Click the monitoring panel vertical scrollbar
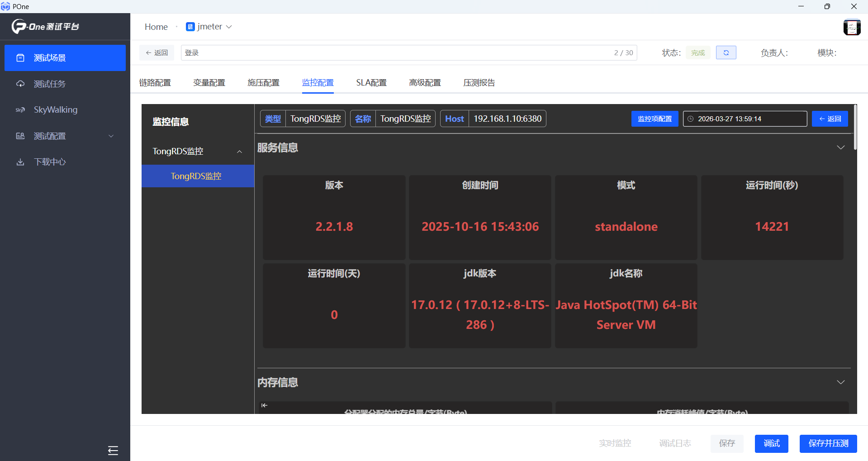868x461 pixels. [x=855, y=128]
